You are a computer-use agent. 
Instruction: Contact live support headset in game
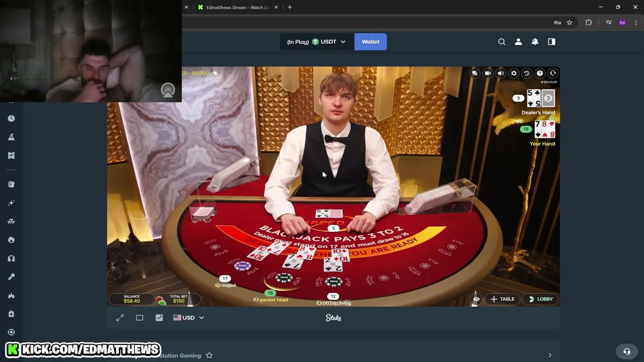point(553,73)
